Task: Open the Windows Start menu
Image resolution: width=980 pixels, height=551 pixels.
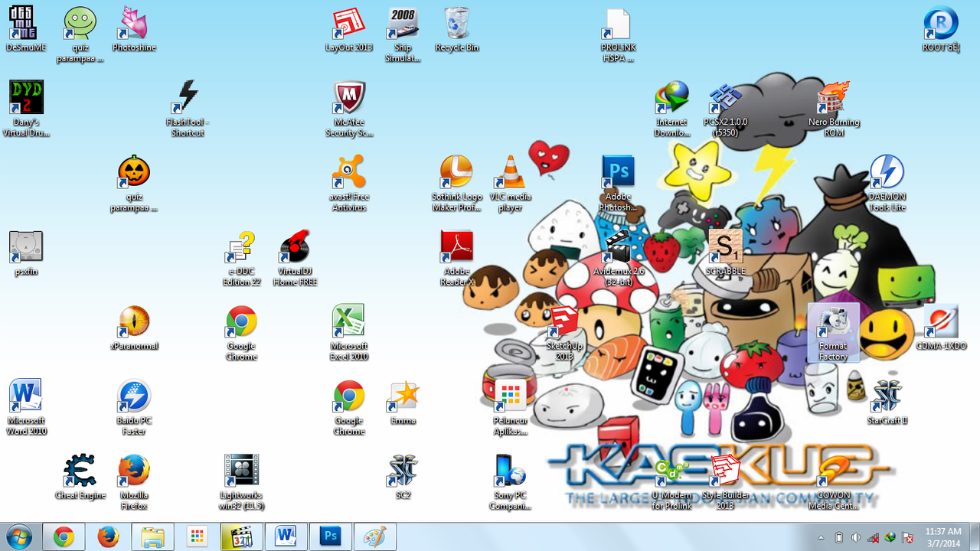Action: pos(19,537)
